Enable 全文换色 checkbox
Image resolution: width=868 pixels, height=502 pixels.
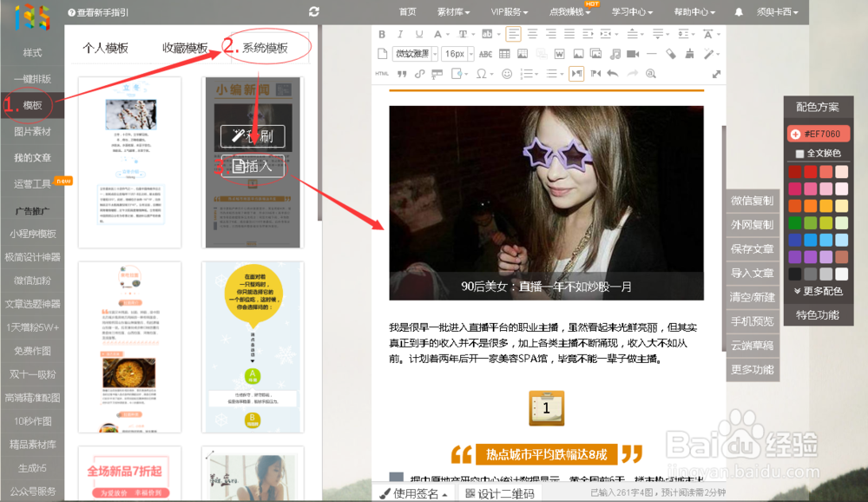[799, 154]
